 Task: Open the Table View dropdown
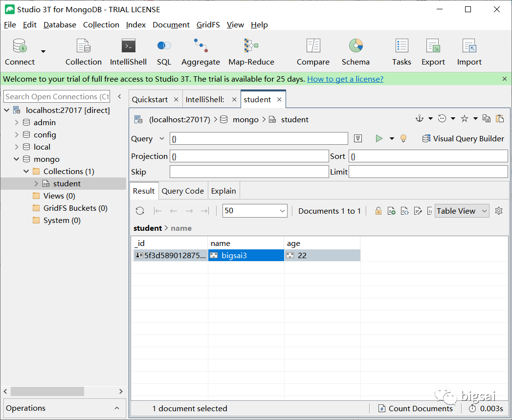pyautogui.click(x=462, y=211)
